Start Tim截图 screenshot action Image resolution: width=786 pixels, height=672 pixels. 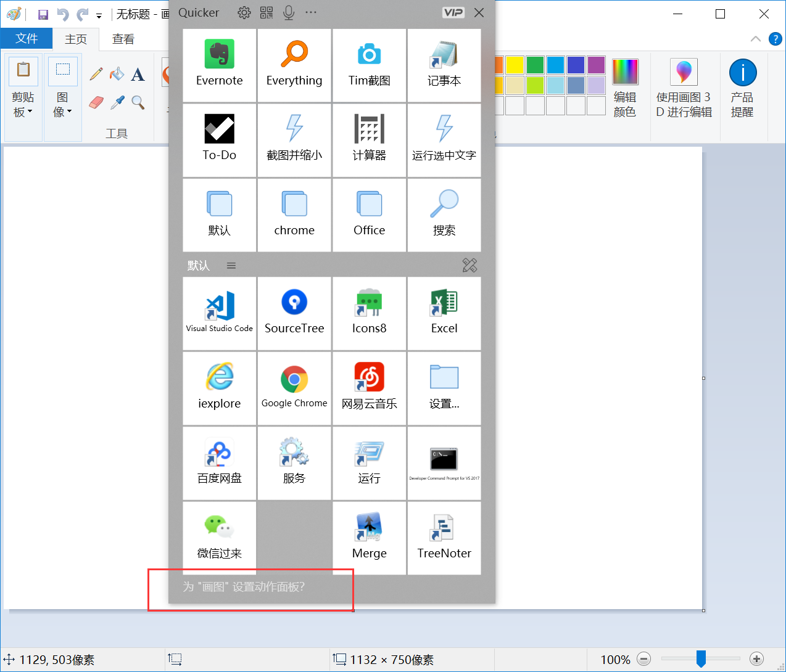369,65
